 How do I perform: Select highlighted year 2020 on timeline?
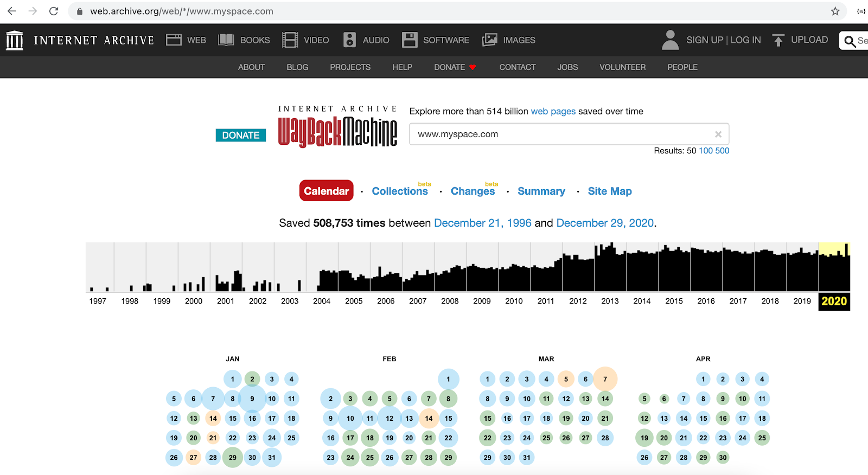click(834, 301)
